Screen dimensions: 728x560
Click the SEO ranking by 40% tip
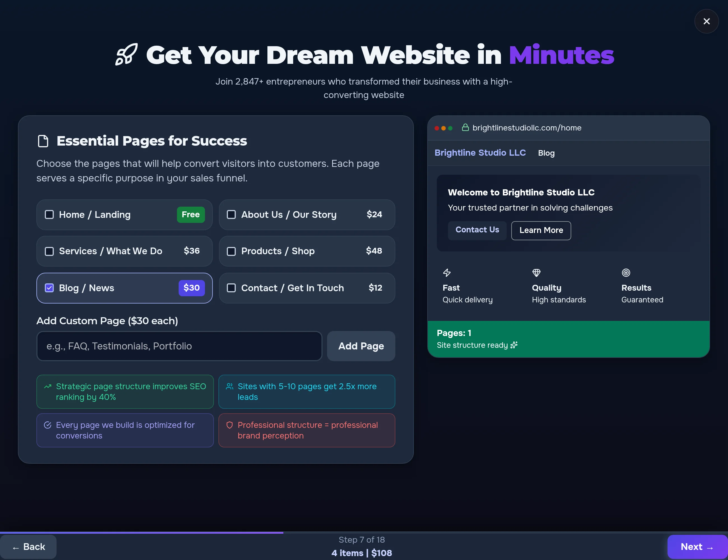point(125,392)
